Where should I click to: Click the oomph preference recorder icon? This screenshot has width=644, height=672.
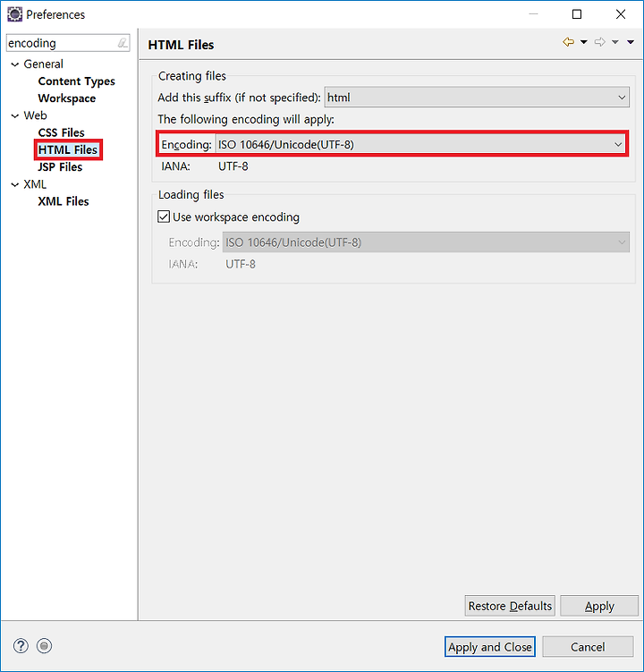pyautogui.click(x=44, y=646)
